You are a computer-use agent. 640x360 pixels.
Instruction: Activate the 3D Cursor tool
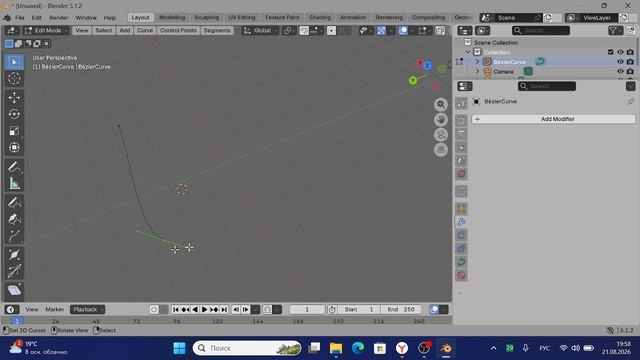[x=14, y=78]
